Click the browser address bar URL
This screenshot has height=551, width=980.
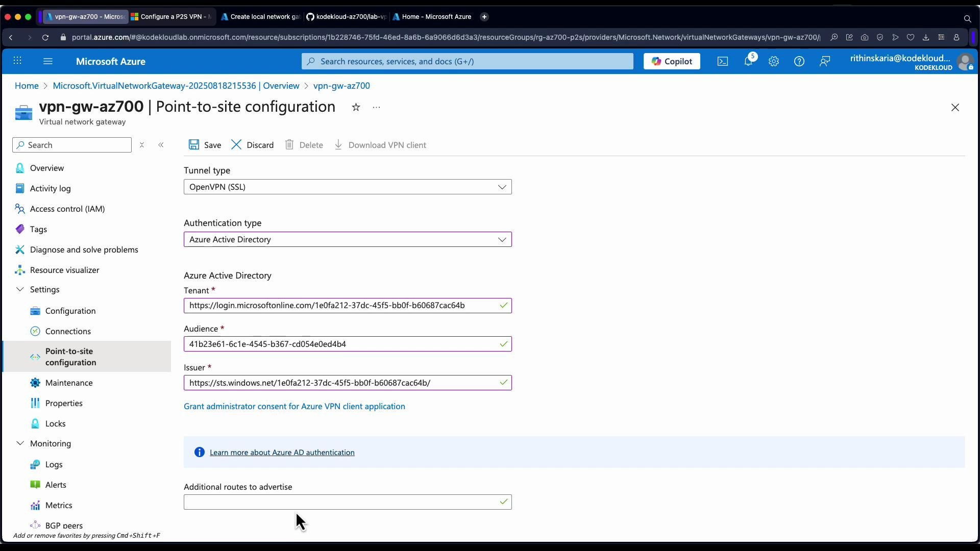pyautogui.click(x=446, y=37)
